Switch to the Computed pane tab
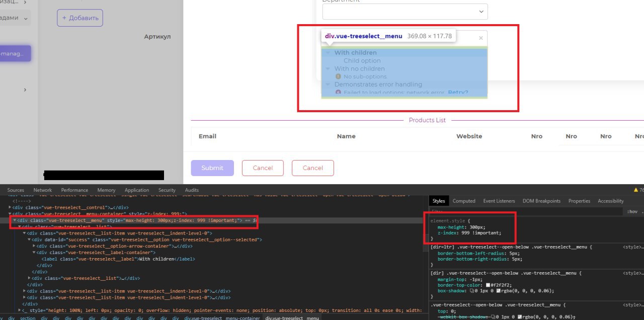 (x=464, y=201)
